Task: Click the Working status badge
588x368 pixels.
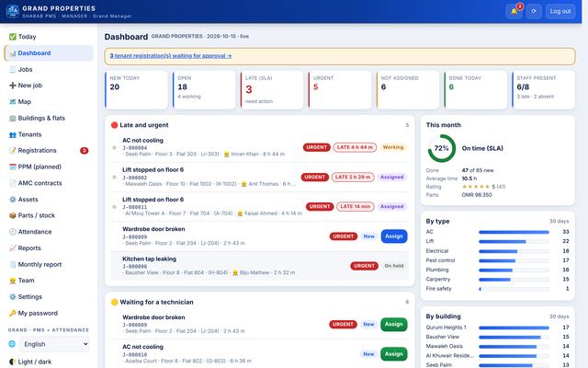Action: (x=393, y=147)
